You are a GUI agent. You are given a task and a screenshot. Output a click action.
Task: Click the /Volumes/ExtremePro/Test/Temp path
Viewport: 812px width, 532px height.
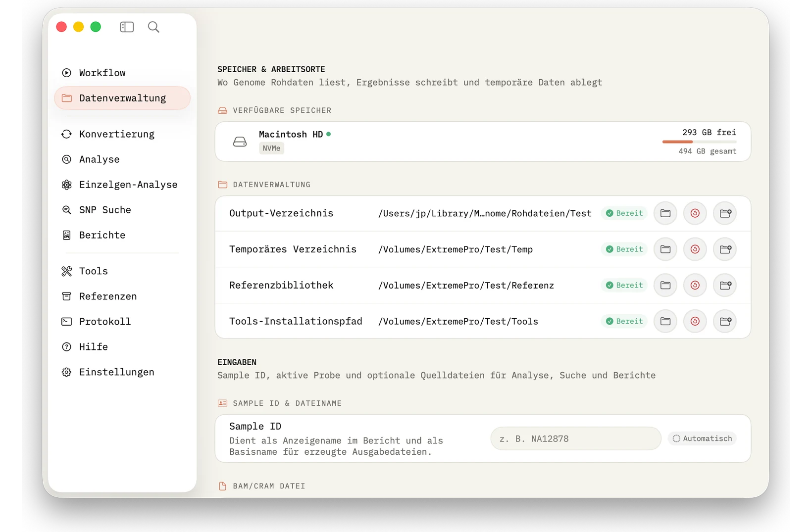coord(456,249)
